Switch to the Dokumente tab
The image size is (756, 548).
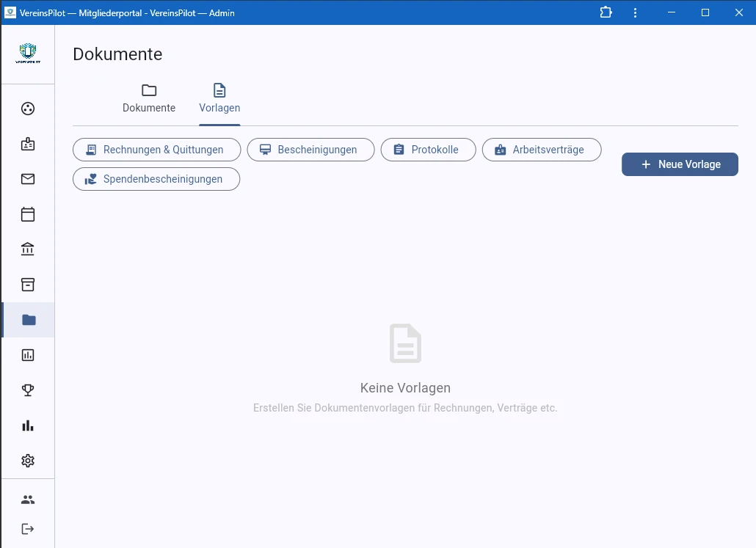(149, 99)
